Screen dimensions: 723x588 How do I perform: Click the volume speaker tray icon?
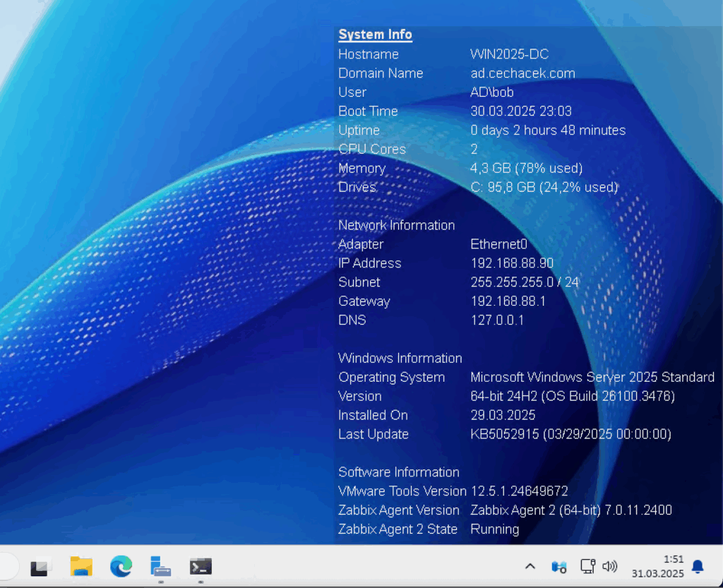tap(609, 566)
